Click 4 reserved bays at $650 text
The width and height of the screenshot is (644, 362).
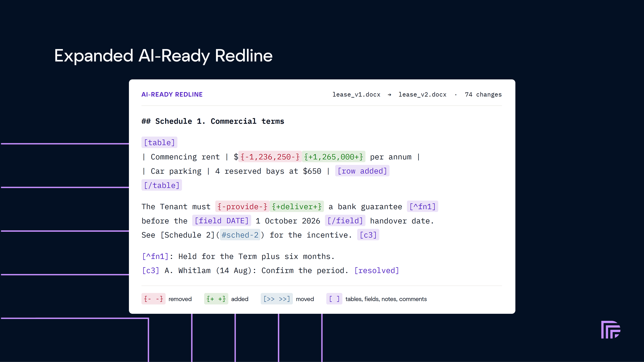click(268, 171)
